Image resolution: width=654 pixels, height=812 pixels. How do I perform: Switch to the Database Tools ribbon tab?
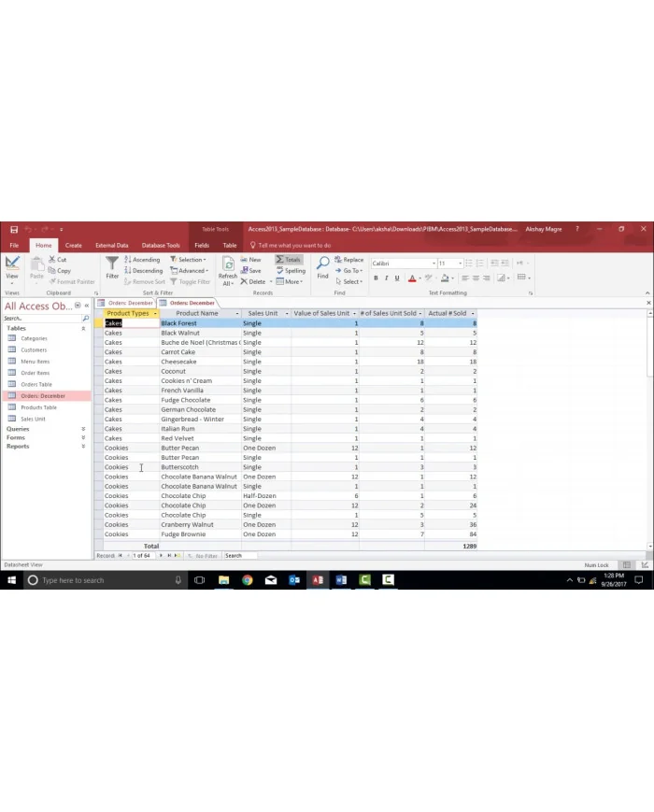click(161, 246)
